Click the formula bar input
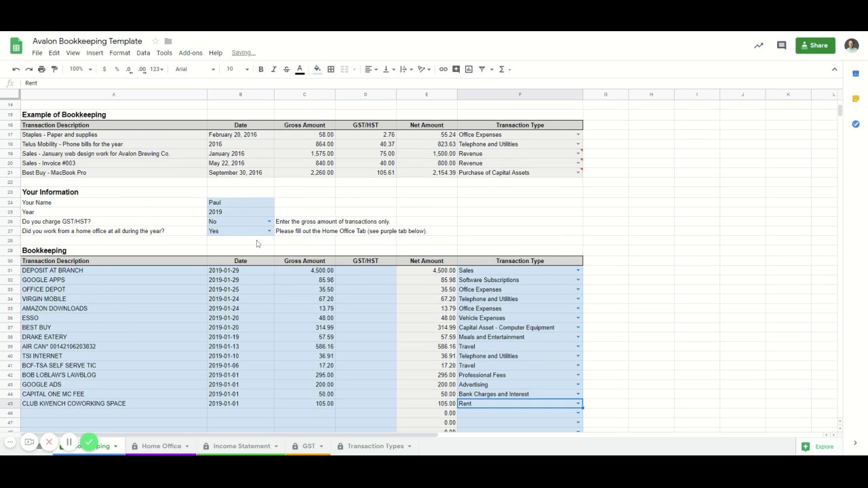 pos(434,83)
